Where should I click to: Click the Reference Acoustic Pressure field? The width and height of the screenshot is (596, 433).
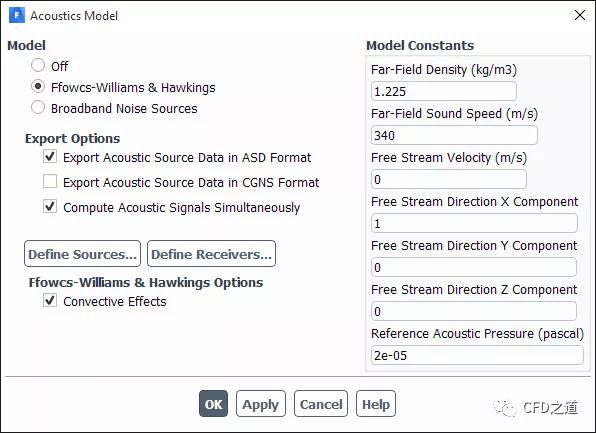click(x=477, y=355)
